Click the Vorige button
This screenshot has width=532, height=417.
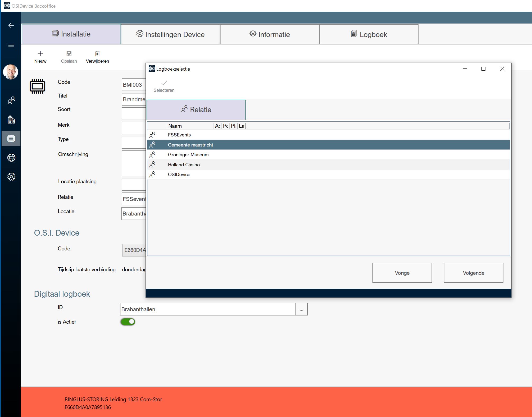coord(402,273)
